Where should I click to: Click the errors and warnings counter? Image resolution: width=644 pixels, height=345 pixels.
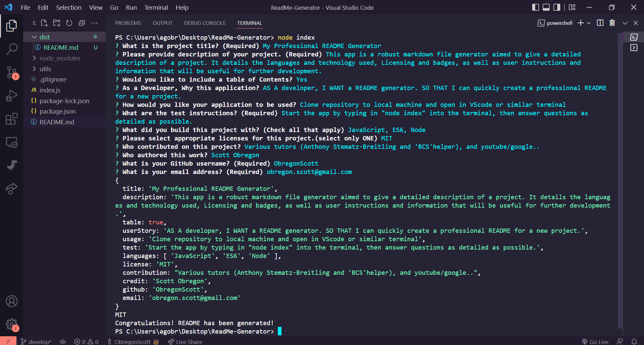point(86,342)
